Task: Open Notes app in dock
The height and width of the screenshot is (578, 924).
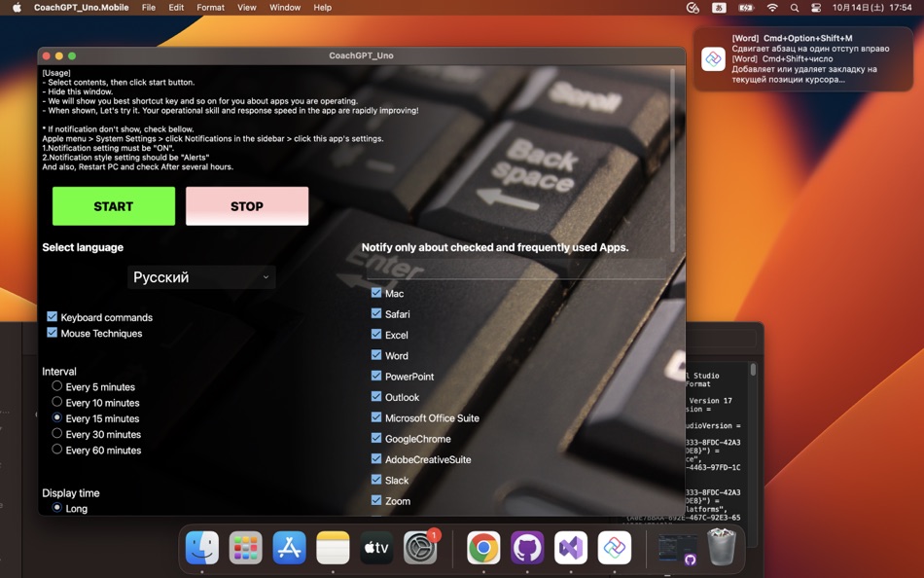Action: click(333, 547)
